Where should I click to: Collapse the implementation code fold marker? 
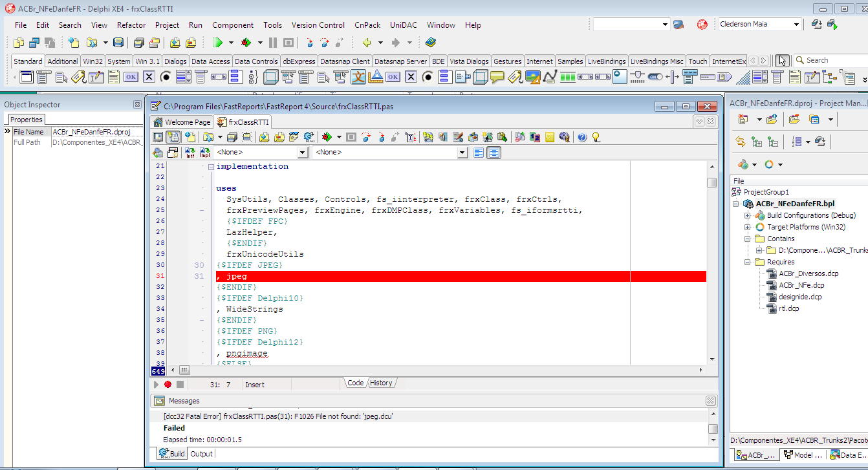(x=211, y=166)
